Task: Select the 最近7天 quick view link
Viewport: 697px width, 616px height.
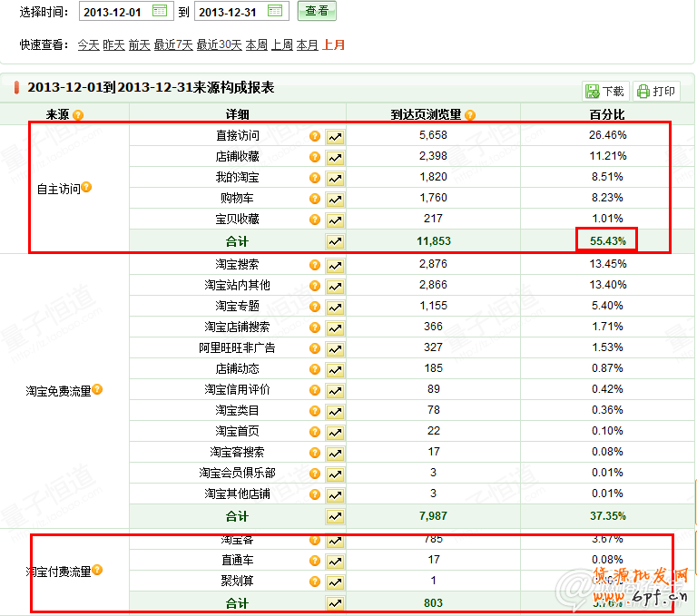Action: (173, 44)
